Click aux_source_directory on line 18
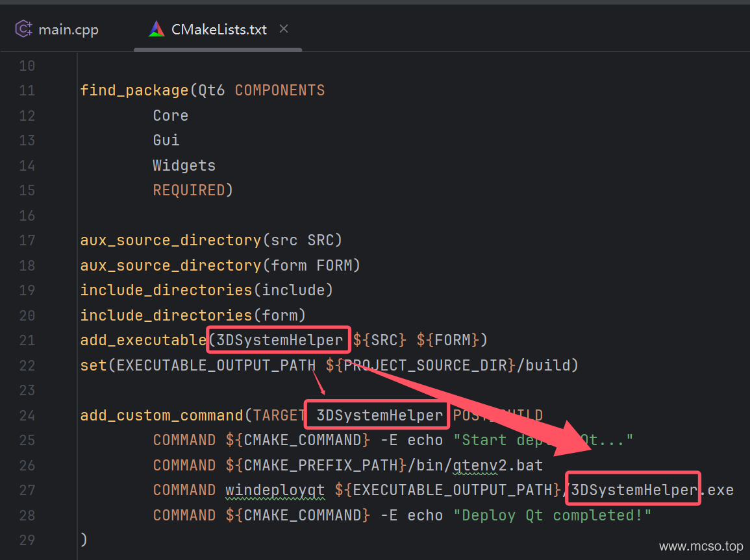Viewport: 750px width, 560px height. 171,265
